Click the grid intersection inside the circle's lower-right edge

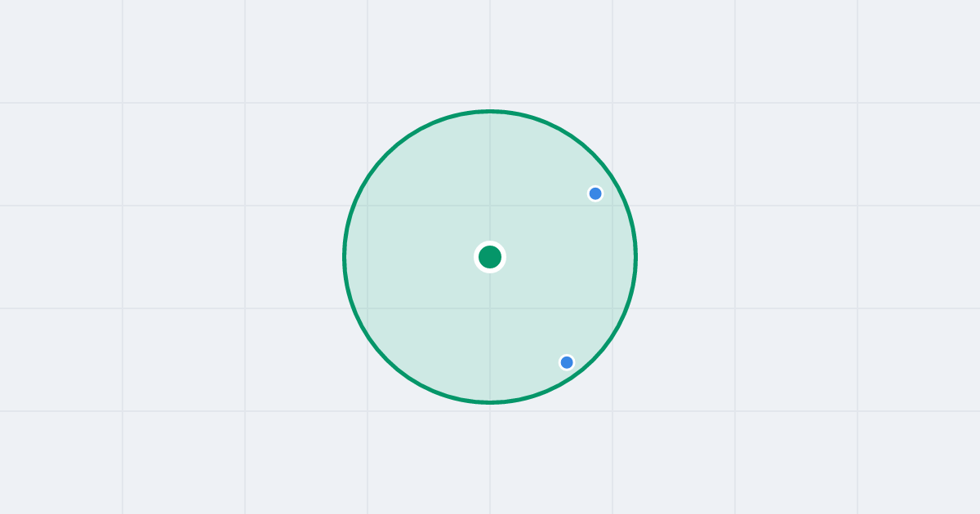point(612,308)
